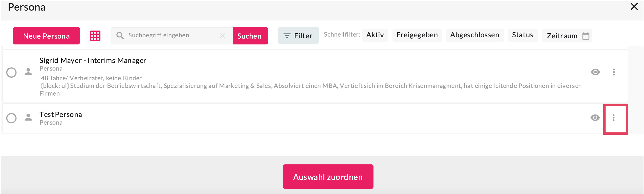Switch to grid view layout

(x=95, y=36)
